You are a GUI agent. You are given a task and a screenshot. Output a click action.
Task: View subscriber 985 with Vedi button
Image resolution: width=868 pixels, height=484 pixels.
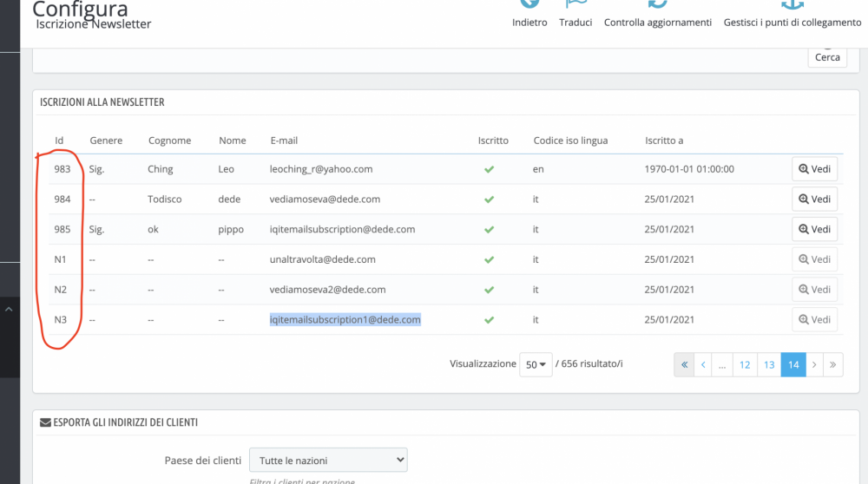[x=814, y=229]
